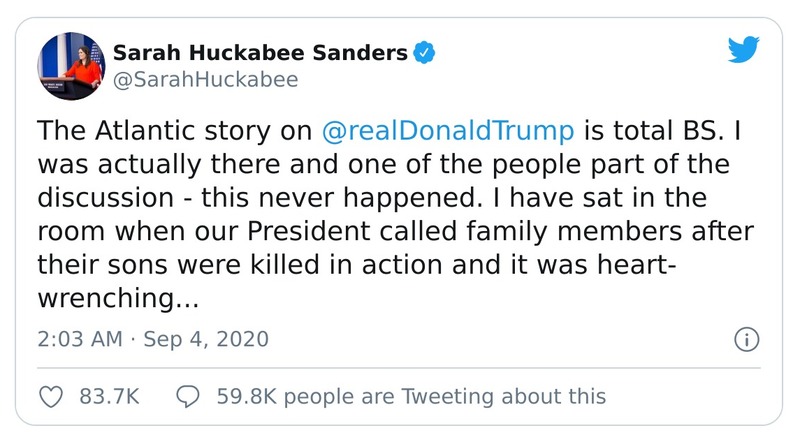The height and width of the screenshot is (442, 800).
Task: Follow the @realDonaldTrump mention link
Action: tap(449, 131)
